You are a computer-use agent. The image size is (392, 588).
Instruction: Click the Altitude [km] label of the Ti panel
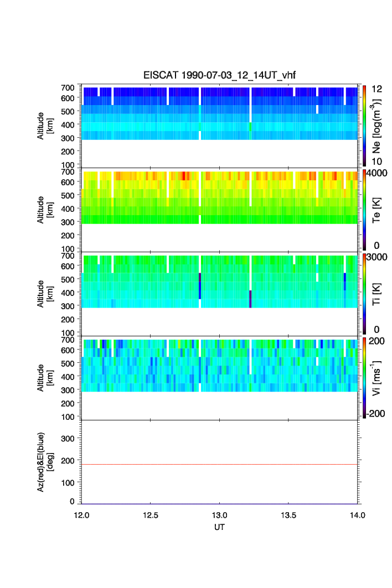tap(45, 294)
